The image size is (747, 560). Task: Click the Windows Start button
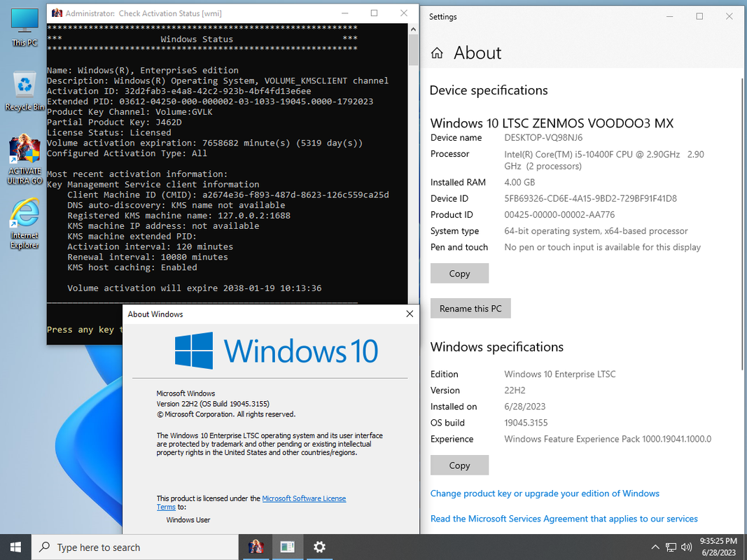coord(15,547)
